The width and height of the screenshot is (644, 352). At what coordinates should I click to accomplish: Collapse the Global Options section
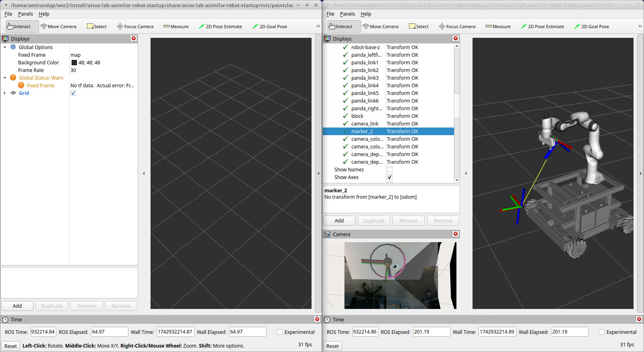[x=5, y=47]
